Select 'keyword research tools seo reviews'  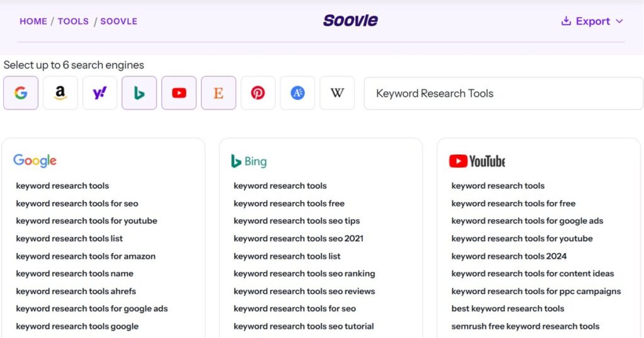[304, 291]
